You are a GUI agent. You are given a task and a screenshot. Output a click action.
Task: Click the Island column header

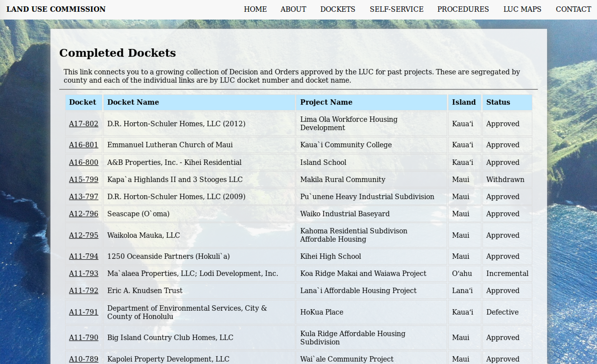(464, 102)
